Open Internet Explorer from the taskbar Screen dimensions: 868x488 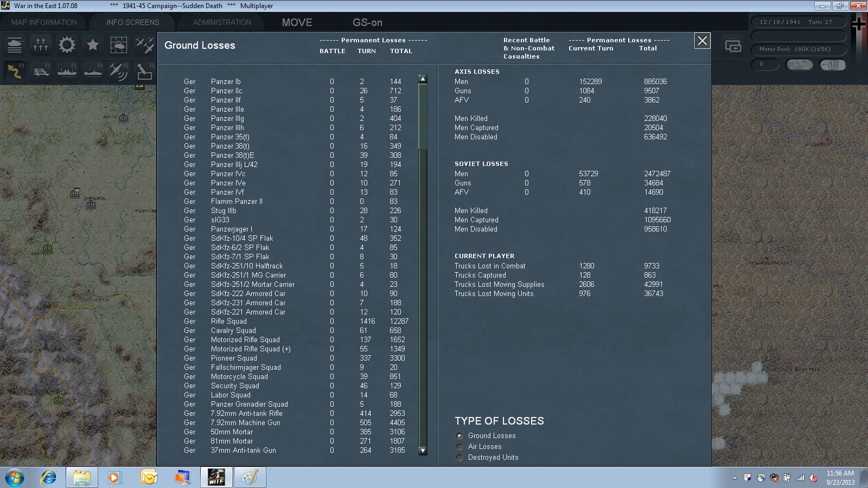coord(49,478)
